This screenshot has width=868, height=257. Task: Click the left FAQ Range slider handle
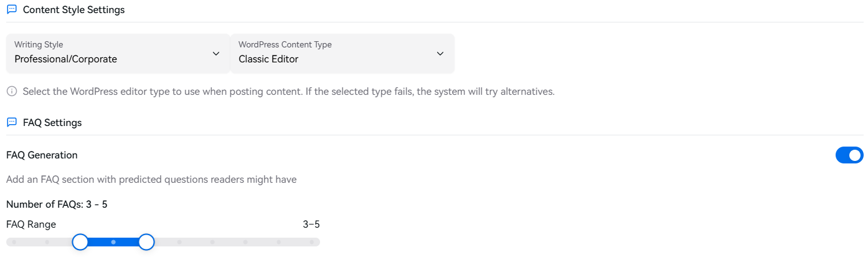[80, 242]
